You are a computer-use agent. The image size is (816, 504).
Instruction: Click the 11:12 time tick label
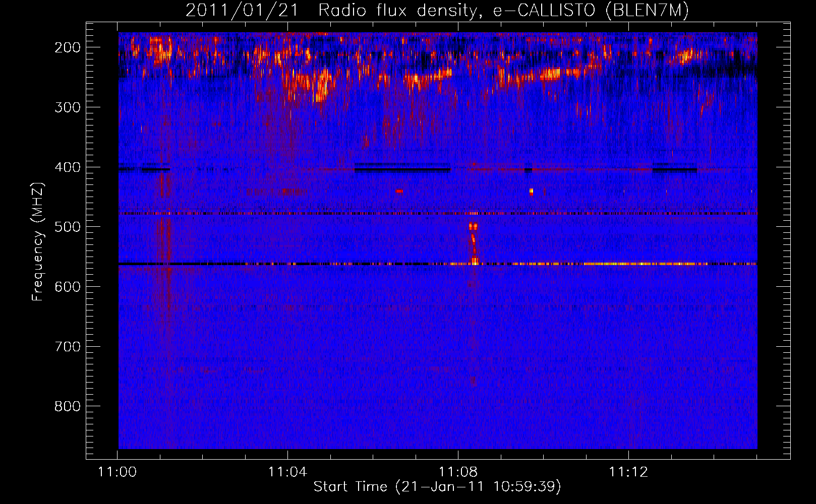point(628,472)
